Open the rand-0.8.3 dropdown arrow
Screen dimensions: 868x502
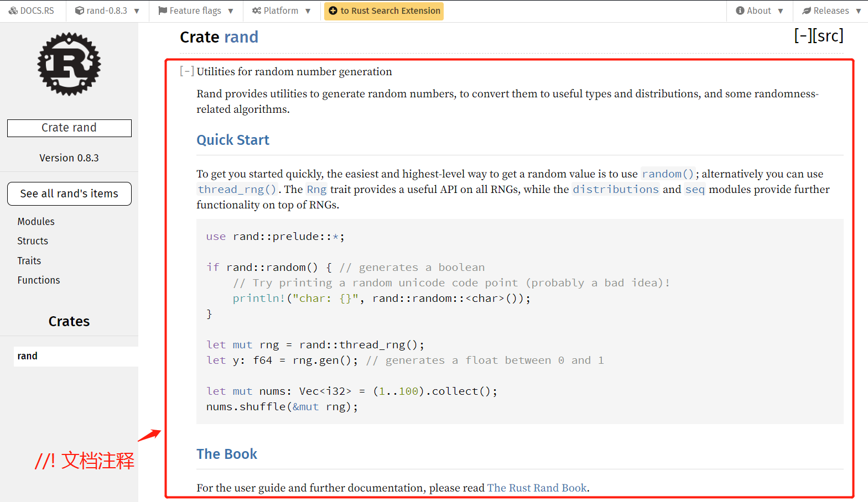coord(137,11)
